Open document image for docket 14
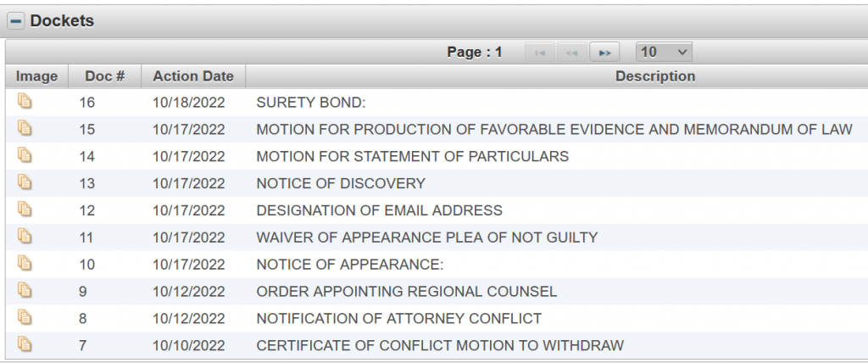 coord(25,156)
